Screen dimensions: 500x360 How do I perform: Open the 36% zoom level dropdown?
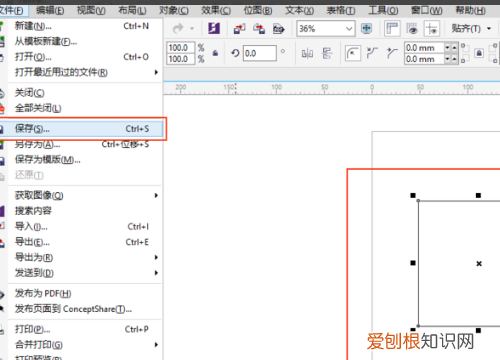pyautogui.click(x=349, y=29)
